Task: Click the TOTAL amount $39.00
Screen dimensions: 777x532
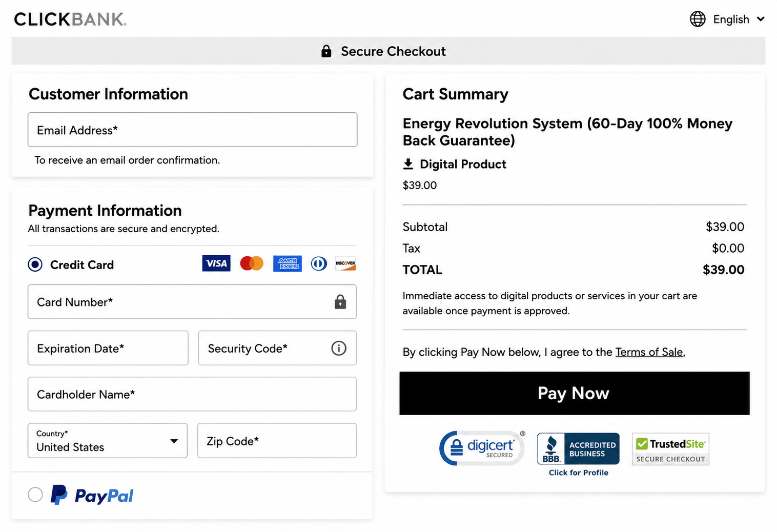Action: point(723,270)
